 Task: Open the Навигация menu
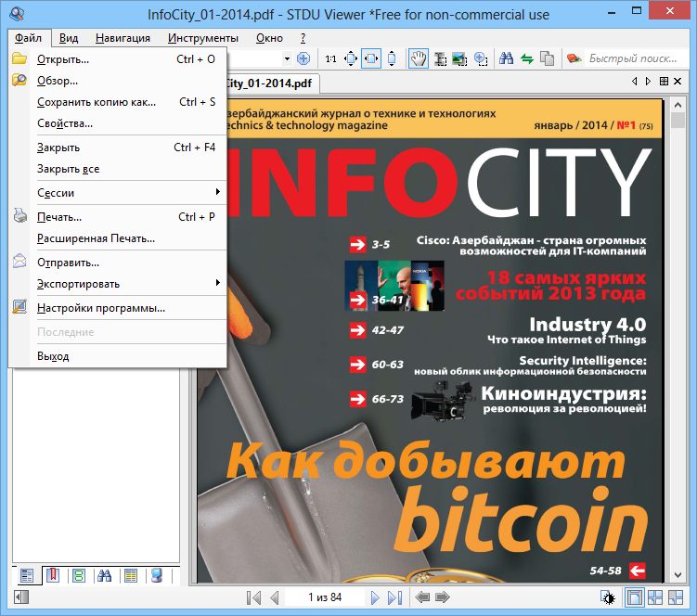click(x=123, y=38)
